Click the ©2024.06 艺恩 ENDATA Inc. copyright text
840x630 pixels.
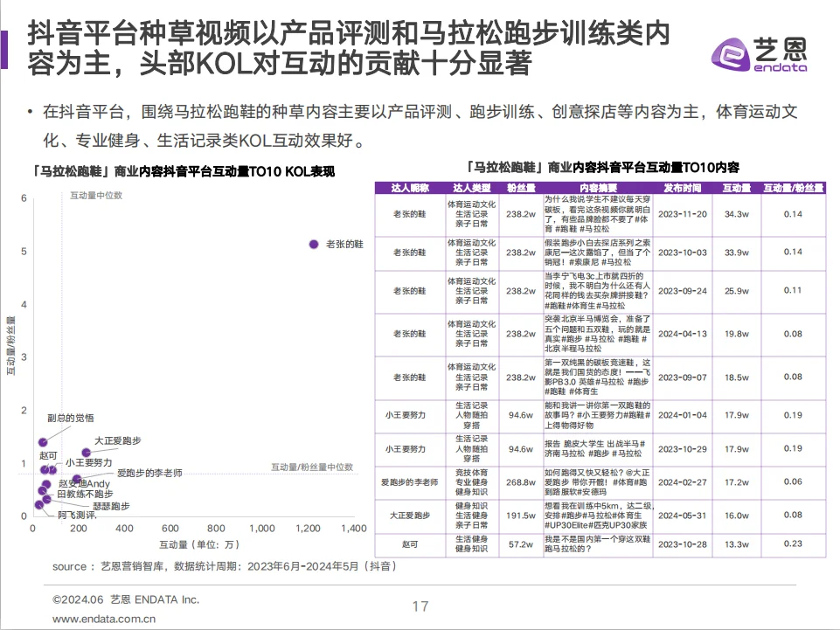coord(126,600)
